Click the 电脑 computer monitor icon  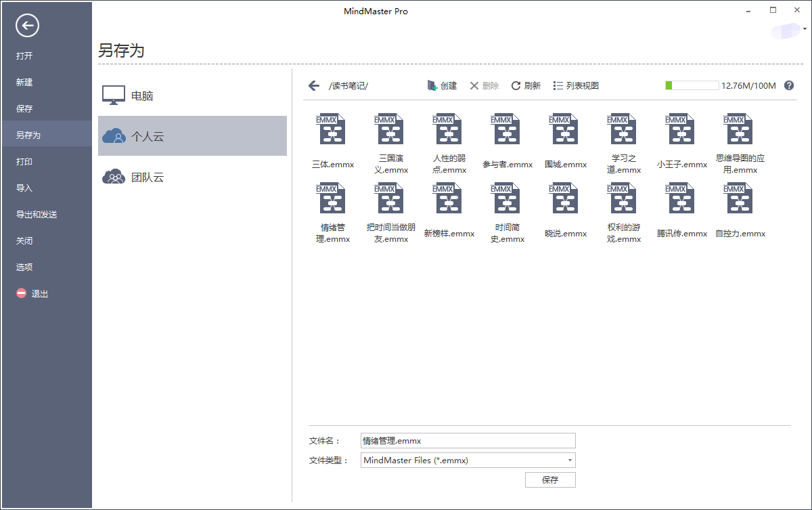click(114, 95)
